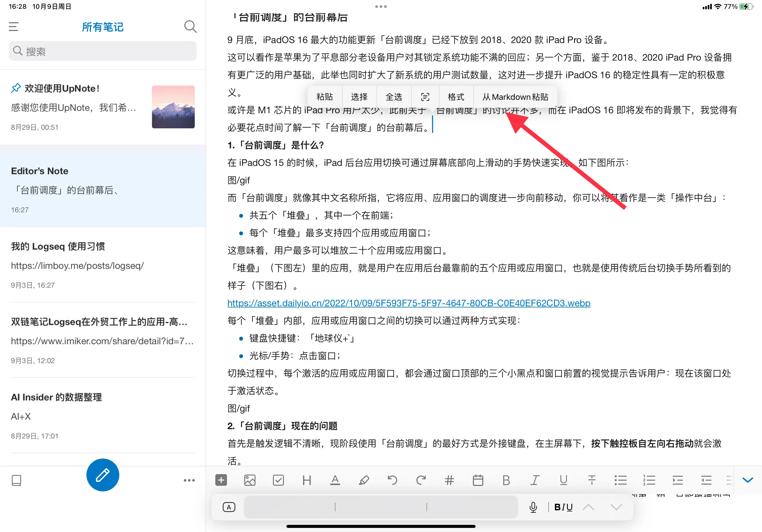The height and width of the screenshot is (532, 762).
Task: Open the BIU format shortcut in the floating bar
Action: tap(563, 507)
